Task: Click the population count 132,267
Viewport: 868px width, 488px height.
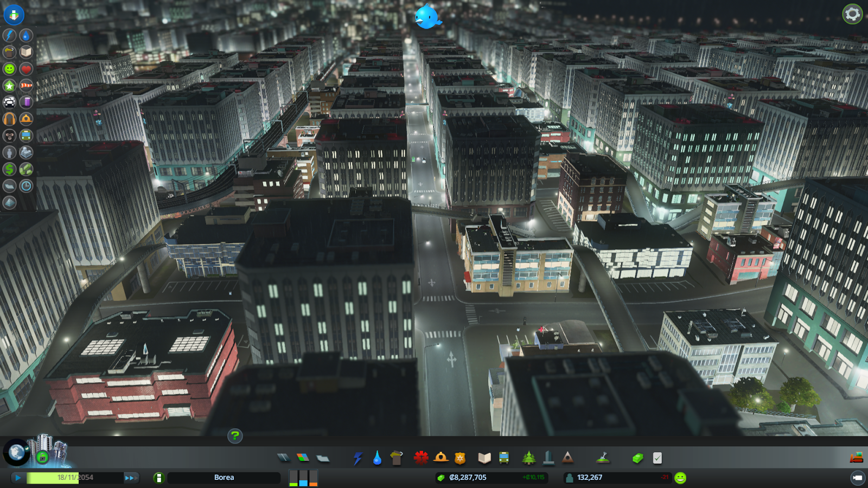Action: pyautogui.click(x=590, y=478)
